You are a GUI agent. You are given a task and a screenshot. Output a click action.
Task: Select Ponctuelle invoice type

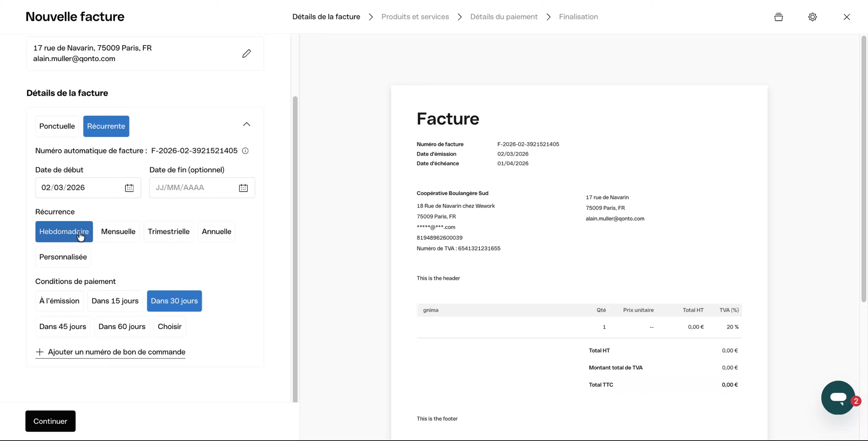click(57, 126)
